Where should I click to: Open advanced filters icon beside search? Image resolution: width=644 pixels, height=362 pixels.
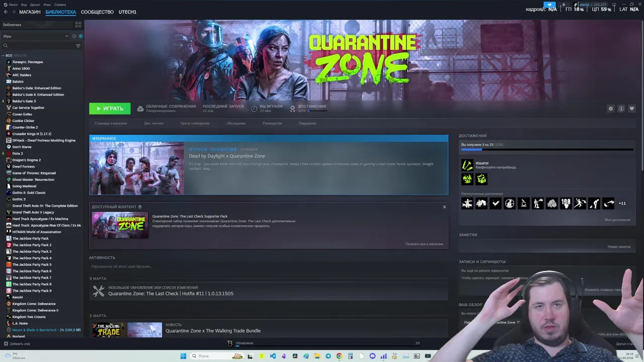(x=78, y=46)
